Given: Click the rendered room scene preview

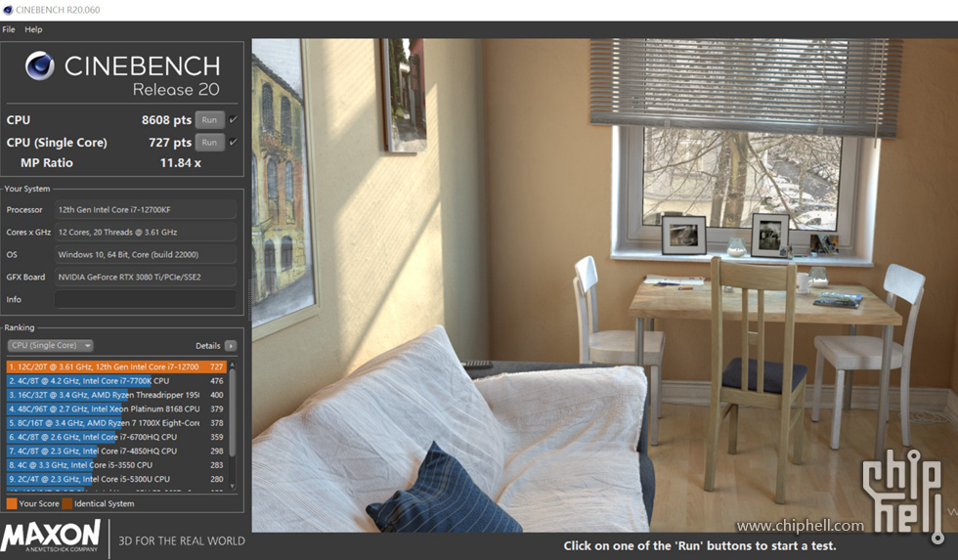Looking at the screenshot, I should click(x=605, y=285).
